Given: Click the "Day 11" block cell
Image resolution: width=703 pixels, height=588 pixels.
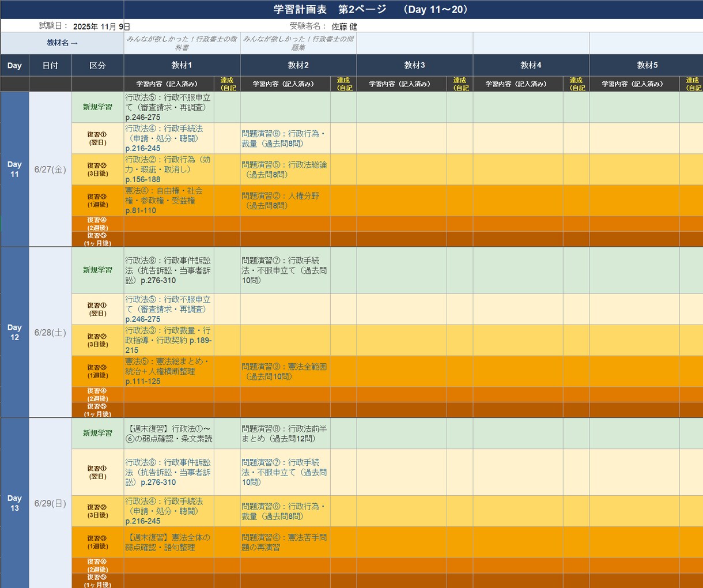Looking at the screenshot, I should pos(14,169).
